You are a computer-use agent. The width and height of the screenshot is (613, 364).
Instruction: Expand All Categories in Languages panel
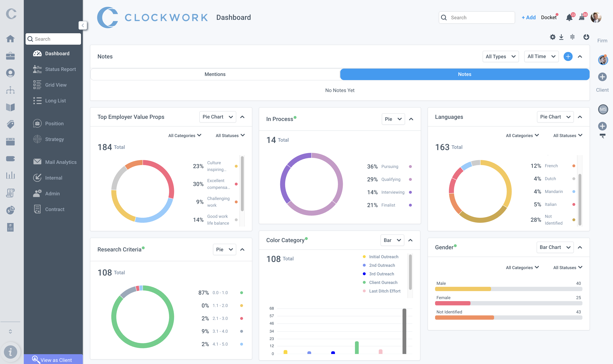click(x=522, y=135)
